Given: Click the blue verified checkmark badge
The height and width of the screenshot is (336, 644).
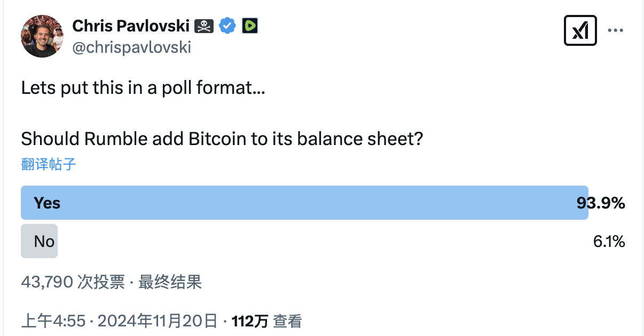Looking at the screenshot, I should click(228, 26).
